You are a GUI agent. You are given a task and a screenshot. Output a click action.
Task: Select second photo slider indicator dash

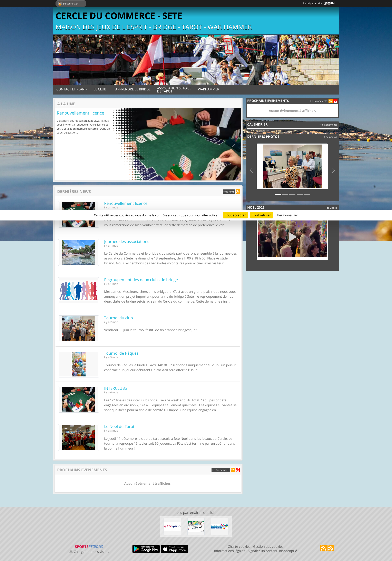coord(285,195)
